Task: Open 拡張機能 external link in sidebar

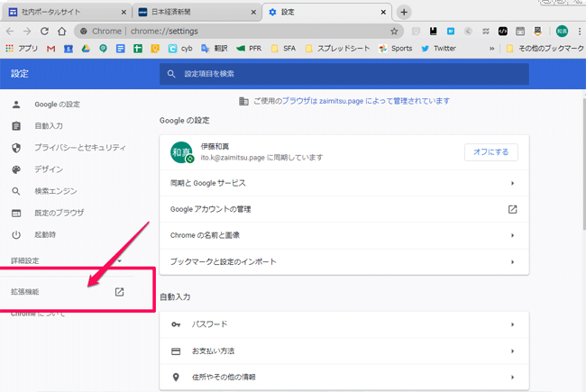Action: pyautogui.click(x=119, y=292)
